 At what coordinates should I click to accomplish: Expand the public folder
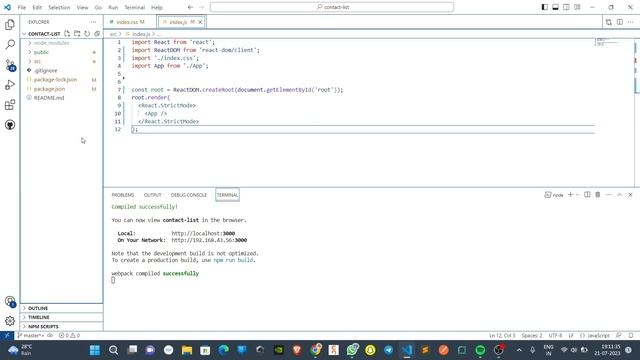41,52
